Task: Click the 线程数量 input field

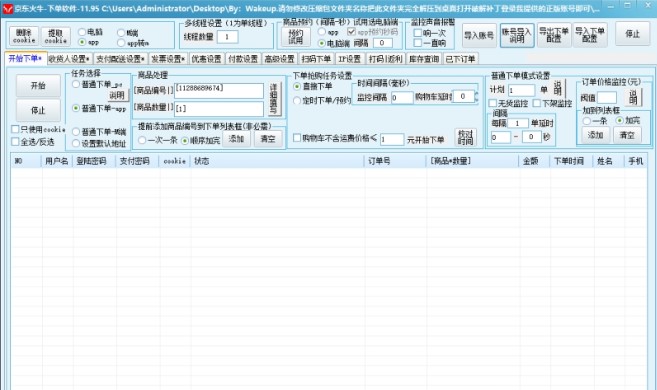Action: tap(228, 37)
